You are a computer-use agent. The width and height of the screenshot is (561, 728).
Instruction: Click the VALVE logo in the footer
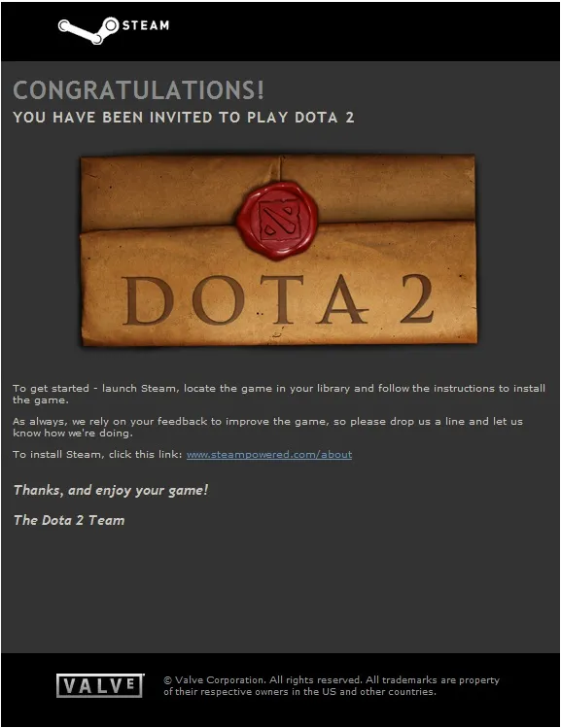[x=100, y=685]
